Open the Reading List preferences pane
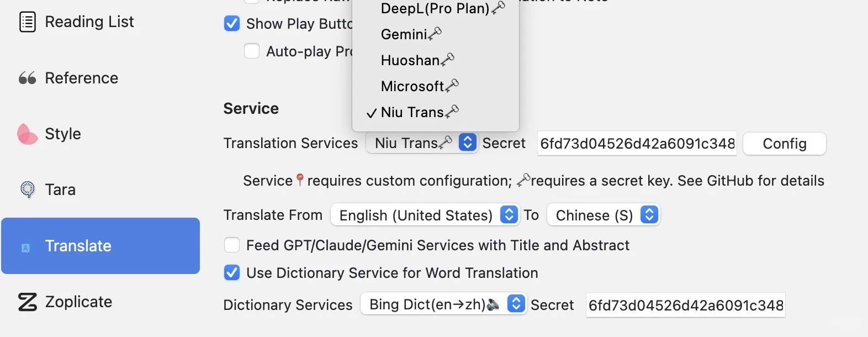This screenshot has height=337, width=868. click(100, 22)
